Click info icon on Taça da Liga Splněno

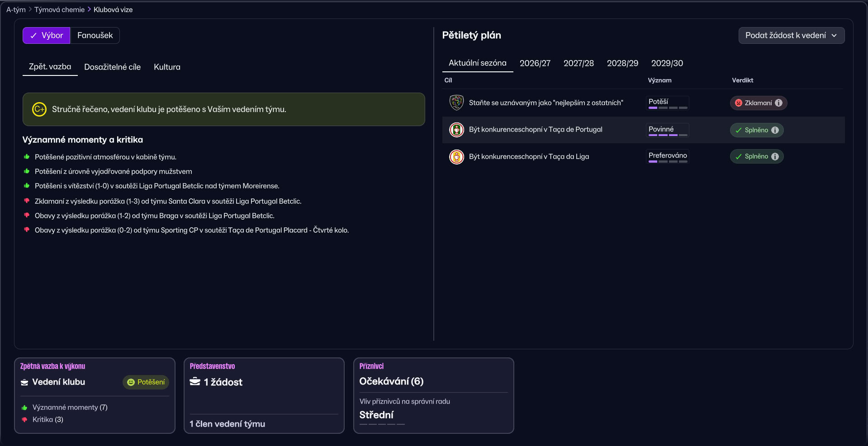(x=775, y=156)
